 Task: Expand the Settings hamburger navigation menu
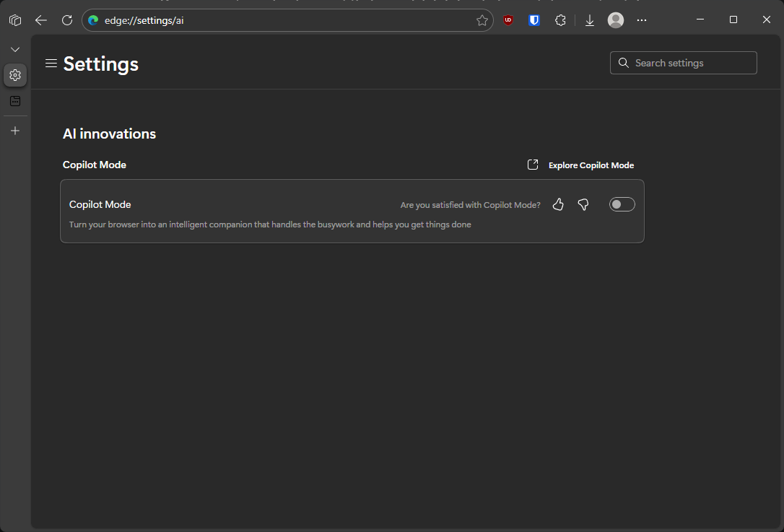coord(51,64)
